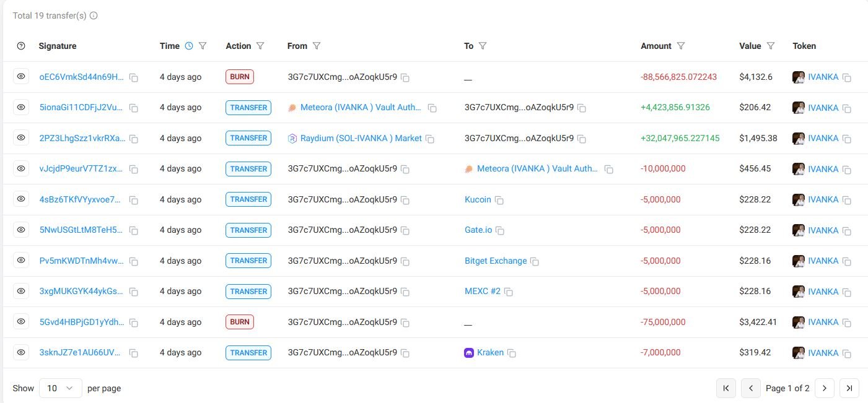Open the Meteora (IVANKA) Vault sender link
The height and width of the screenshot is (403, 868).
pyautogui.click(x=361, y=107)
